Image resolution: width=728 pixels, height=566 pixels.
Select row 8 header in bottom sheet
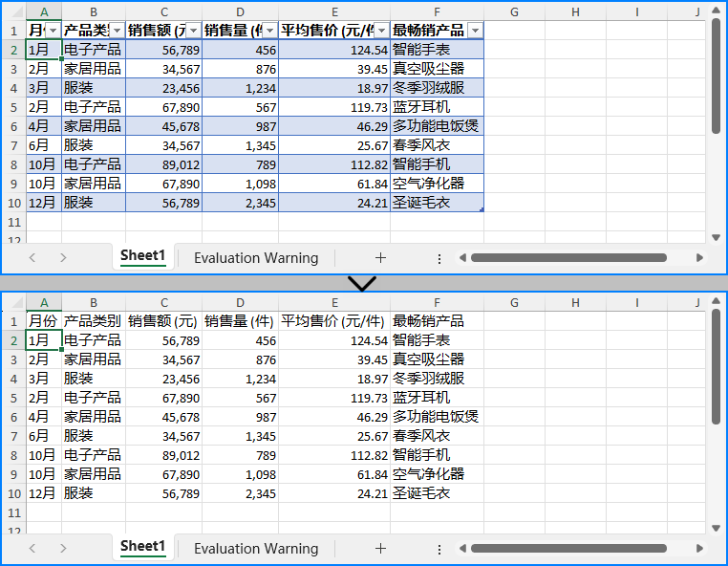coord(14,455)
